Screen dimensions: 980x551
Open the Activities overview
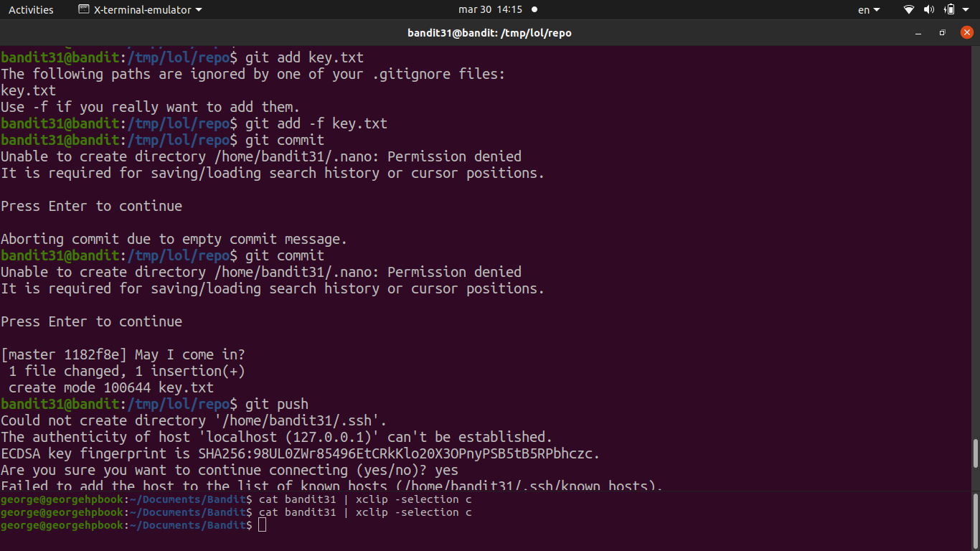[31, 10]
